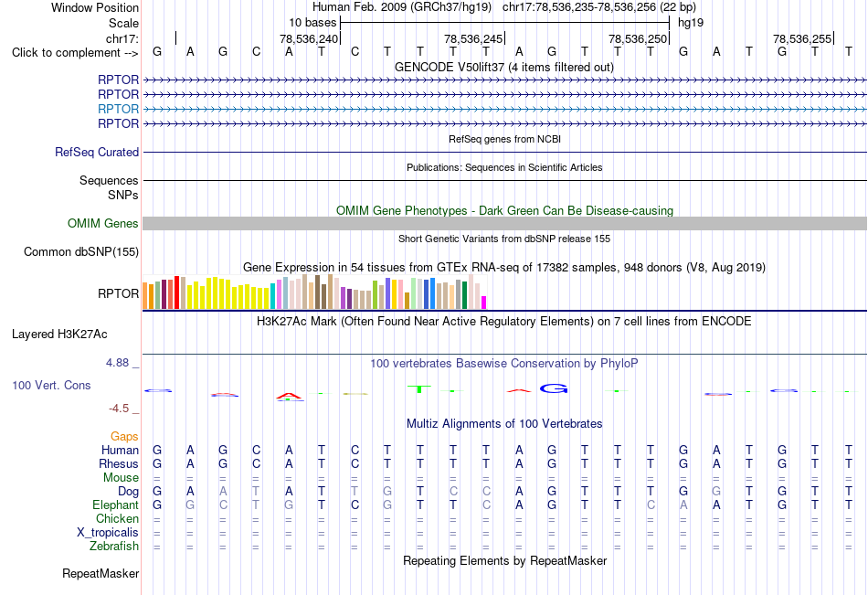The width and height of the screenshot is (868, 595).
Task: Click the bright red GTEx expression bar
Action: tap(176, 292)
